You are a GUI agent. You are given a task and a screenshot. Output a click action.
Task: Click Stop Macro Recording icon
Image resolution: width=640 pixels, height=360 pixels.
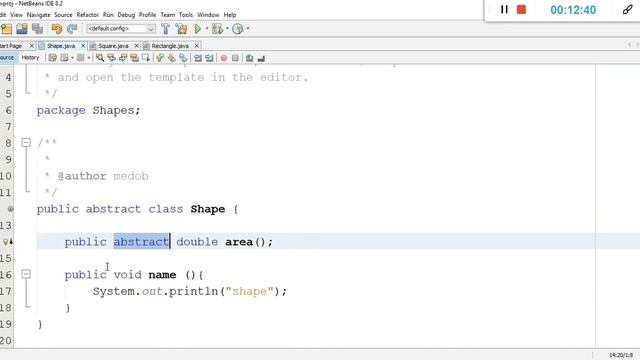235,58
